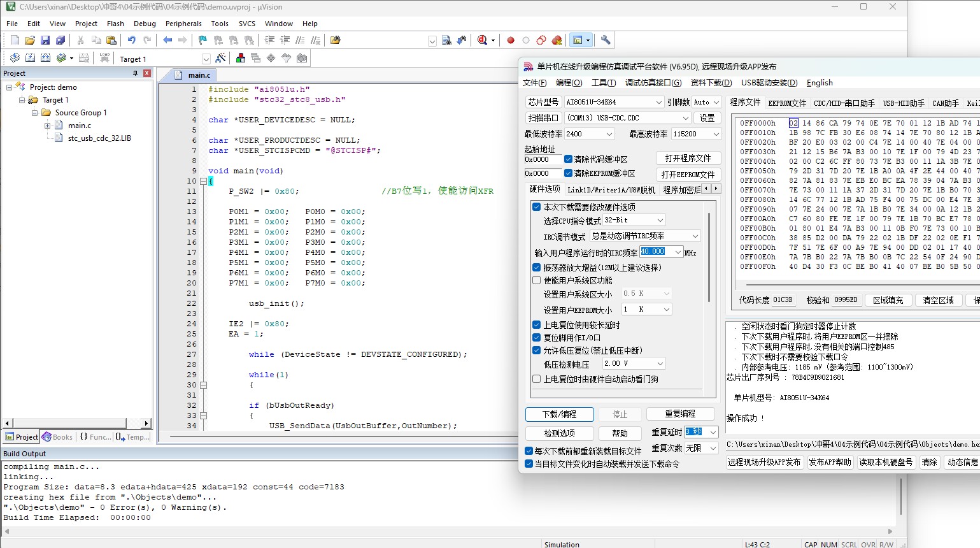Insert breakpoint with the red circle icon

[510, 40]
